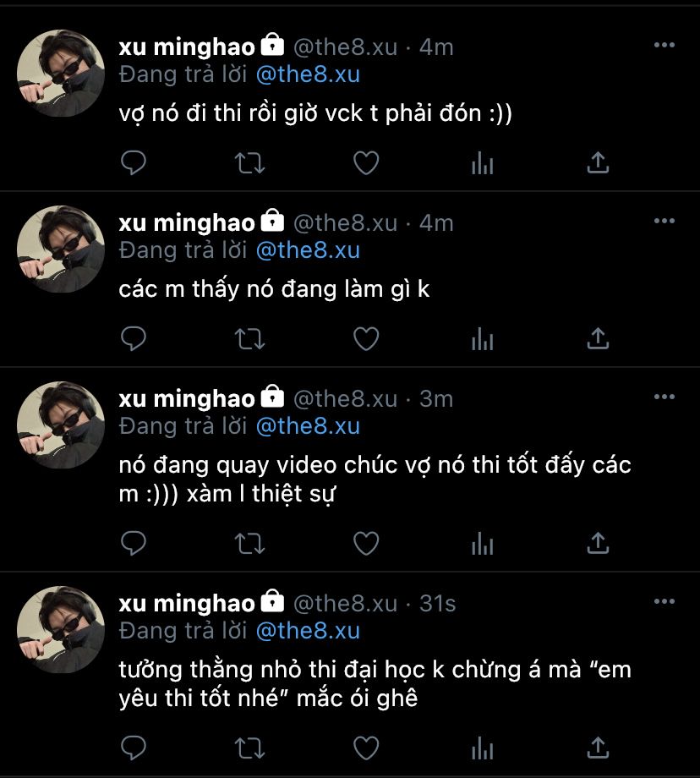Open more options on the 'các m thấy' tweet
Image resolution: width=700 pixels, height=778 pixels.
(x=664, y=221)
